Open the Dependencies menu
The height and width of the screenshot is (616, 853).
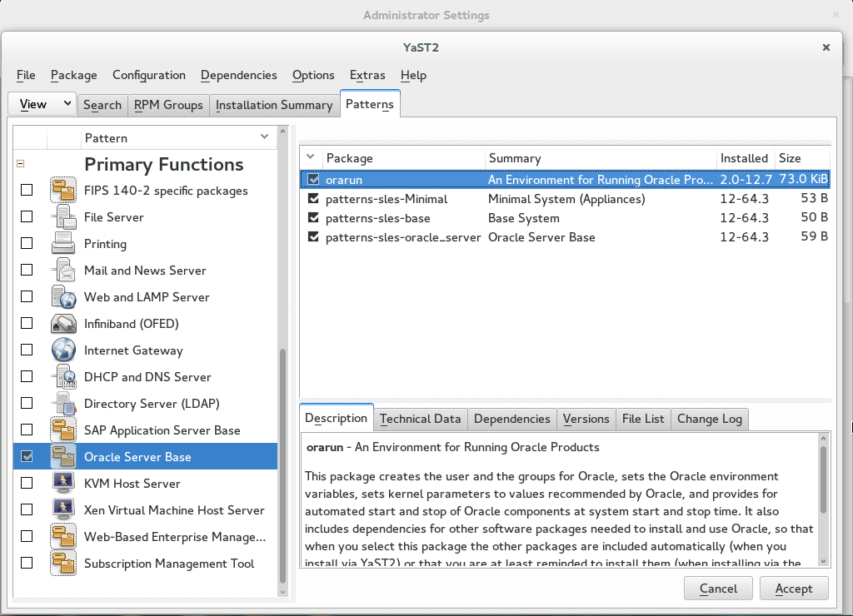(238, 75)
